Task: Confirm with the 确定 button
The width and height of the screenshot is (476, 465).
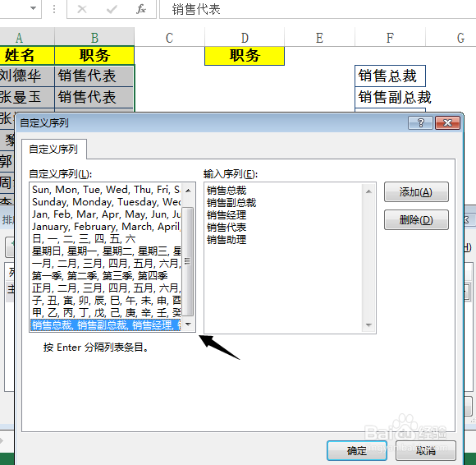Action: [357, 450]
